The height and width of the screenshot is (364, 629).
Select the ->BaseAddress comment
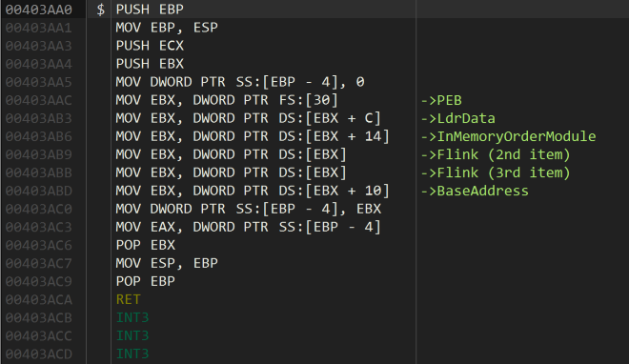pos(475,191)
